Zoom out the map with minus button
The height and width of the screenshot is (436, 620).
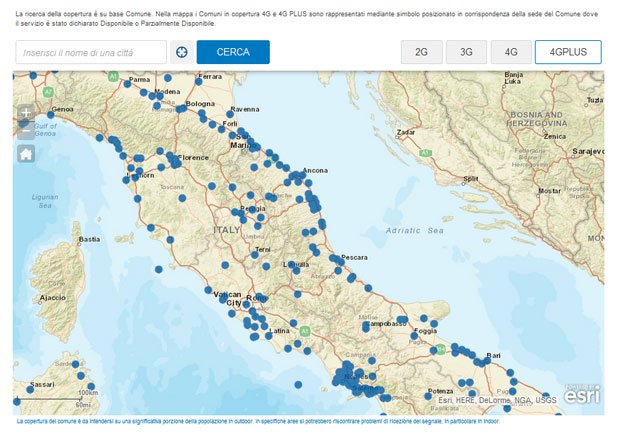(26, 129)
